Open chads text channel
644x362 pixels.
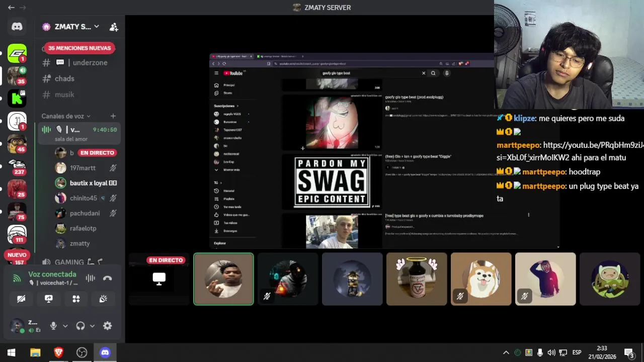pyautogui.click(x=79, y=78)
